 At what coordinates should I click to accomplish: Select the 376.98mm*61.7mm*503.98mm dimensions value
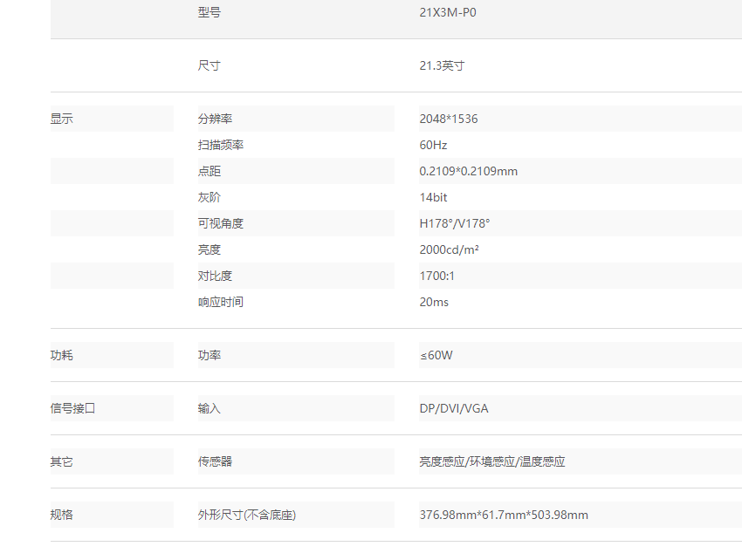pyautogui.click(x=504, y=515)
